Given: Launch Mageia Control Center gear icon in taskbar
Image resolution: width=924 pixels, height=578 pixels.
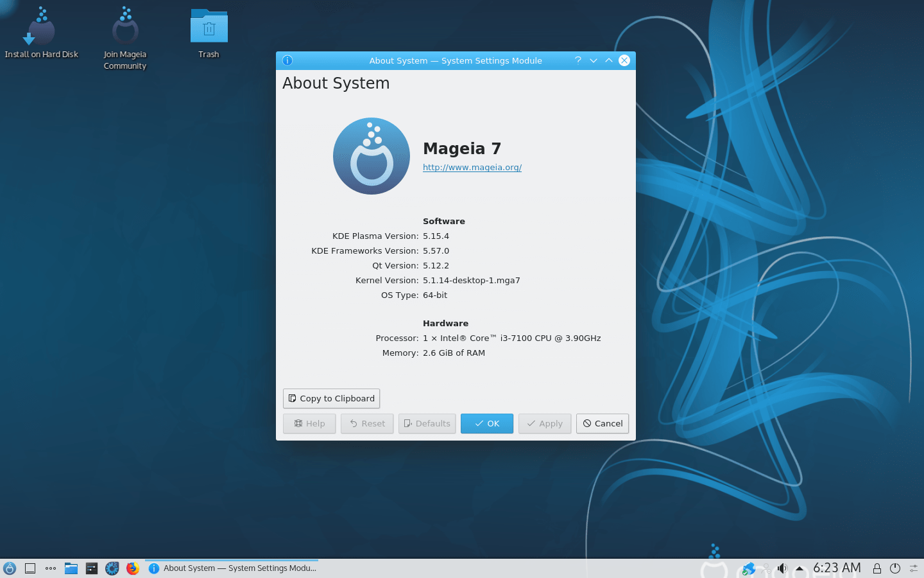Looking at the screenshot, I should 112,568.
